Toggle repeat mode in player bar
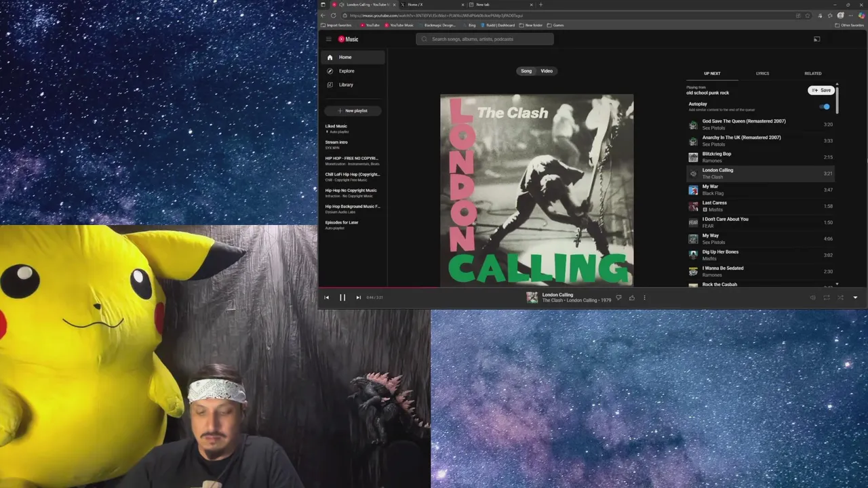 click(x=827, y=298)
